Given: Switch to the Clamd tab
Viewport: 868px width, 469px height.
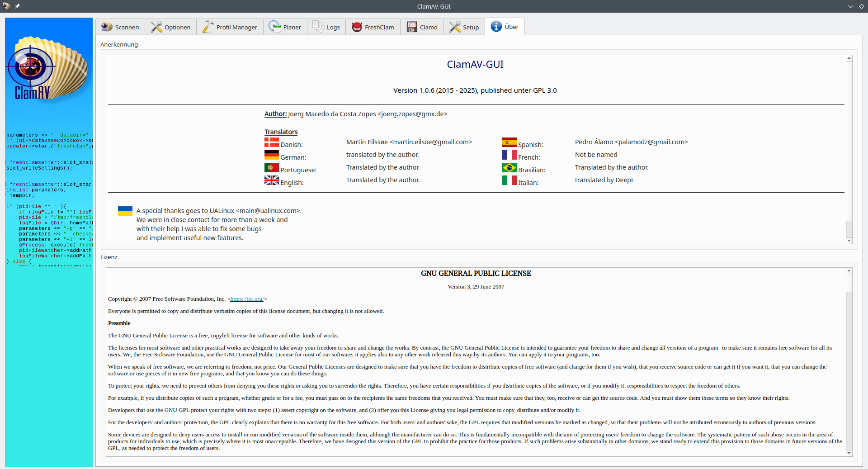Looking at the screenshot, I should tap(422, 27).
